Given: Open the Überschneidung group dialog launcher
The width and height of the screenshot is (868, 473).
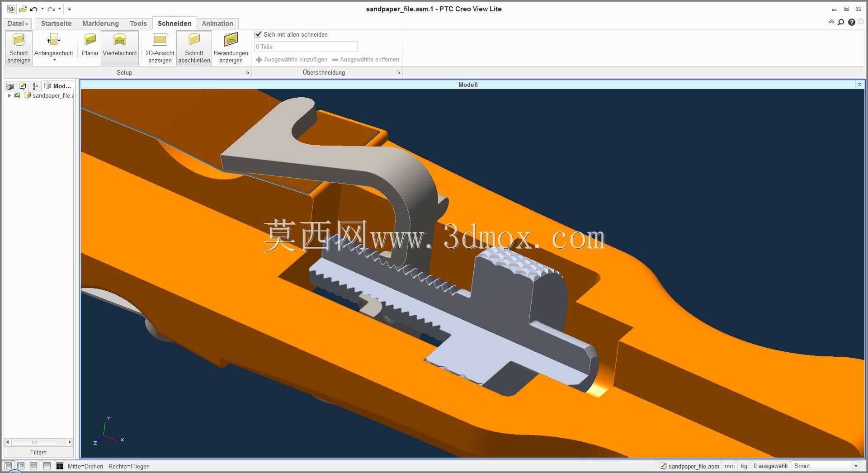Looking at the screenshot, I should tap(399, 72).
